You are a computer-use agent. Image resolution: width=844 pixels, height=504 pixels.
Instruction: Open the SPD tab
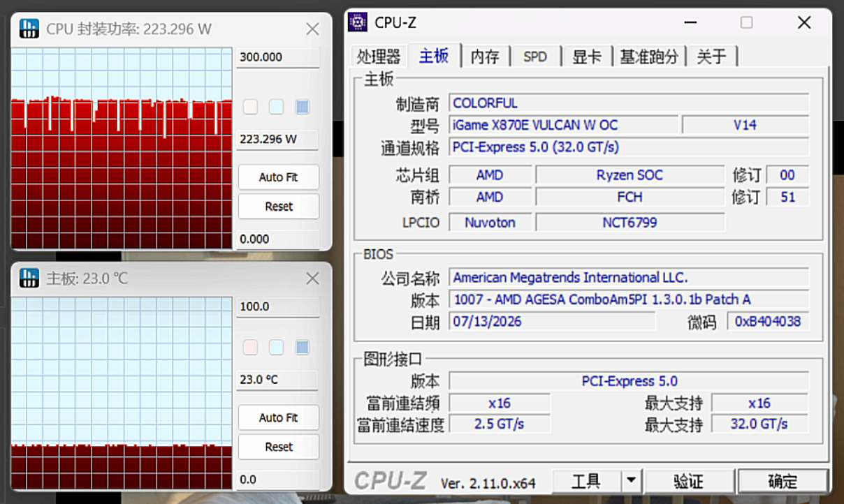pyautogui.click(x=535, y=57)
